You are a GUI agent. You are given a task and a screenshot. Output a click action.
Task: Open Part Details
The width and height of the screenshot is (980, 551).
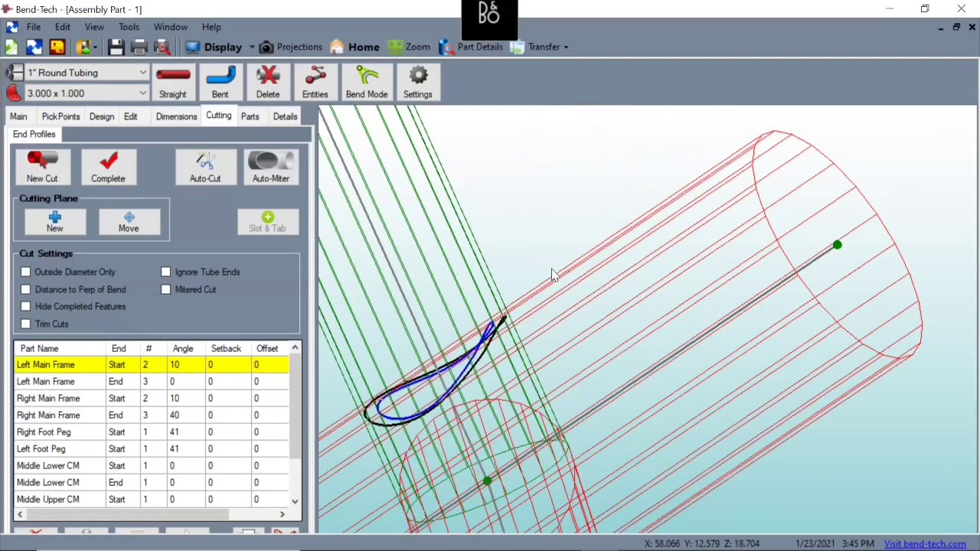[471, 47]
